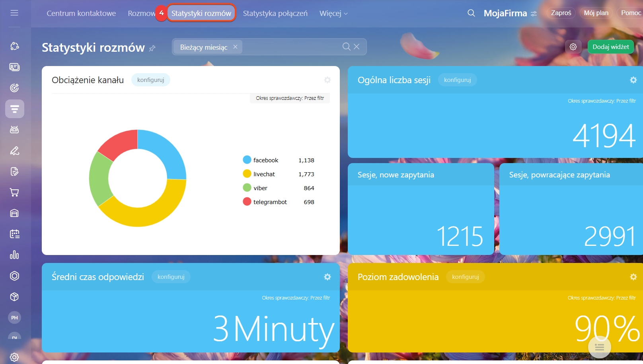Click the switch icon beside MojaFirma
Image resolution: width=643 pixels, height=364 pixels.
pos(534,14)
